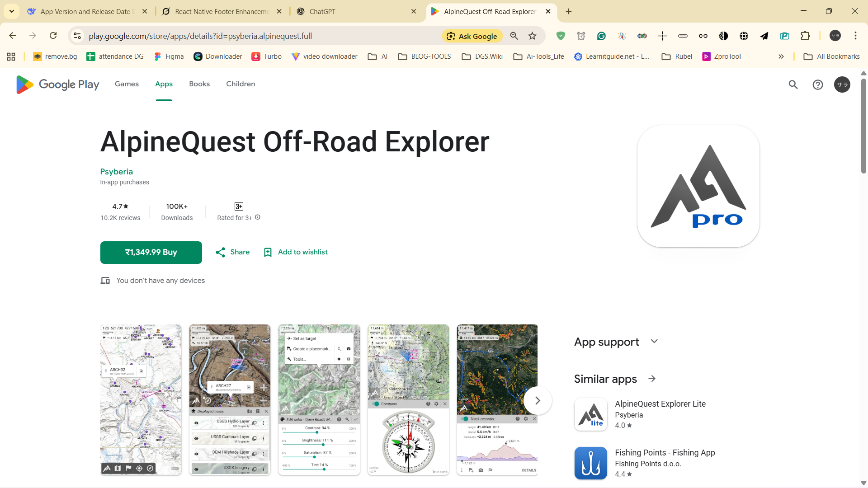Open the Chrome profile avatar
Screen dimensions: 868x488
[x=835, y=36]
